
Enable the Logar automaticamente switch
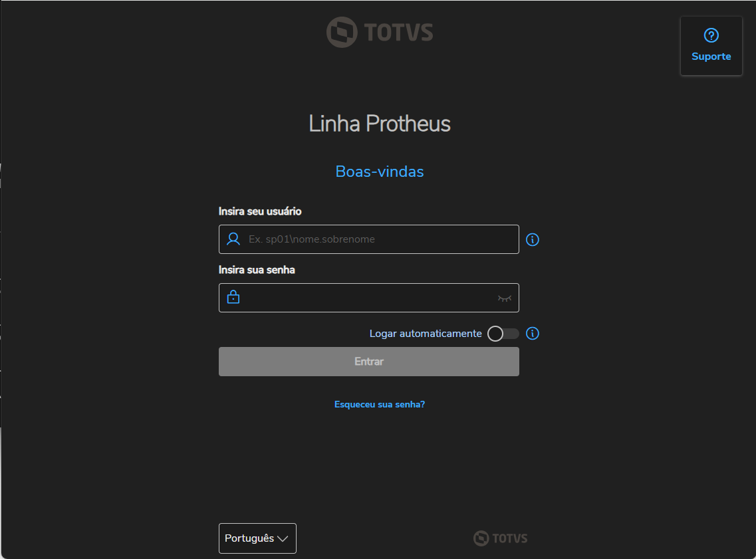pos(503,334)
